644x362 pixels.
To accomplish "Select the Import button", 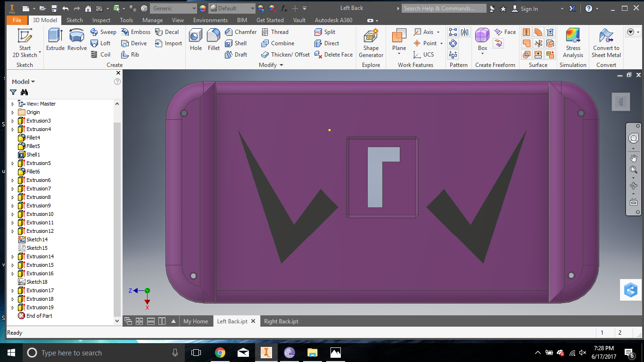I will point(169,43).
